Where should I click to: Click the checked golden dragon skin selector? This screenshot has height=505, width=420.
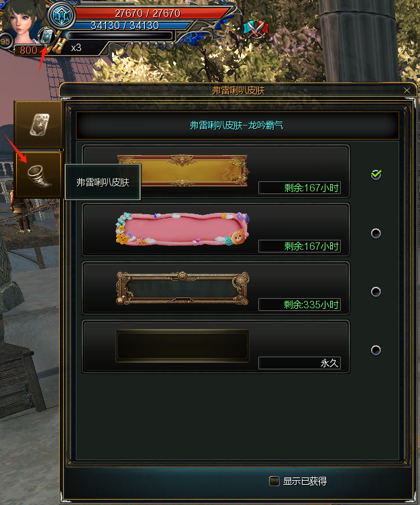pos(376,175)
